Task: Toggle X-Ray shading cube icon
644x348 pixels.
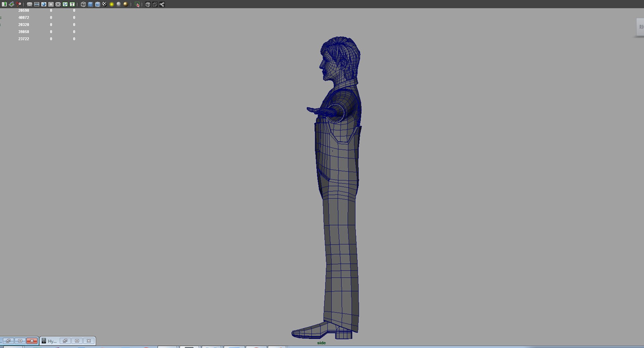Action: 148,4
